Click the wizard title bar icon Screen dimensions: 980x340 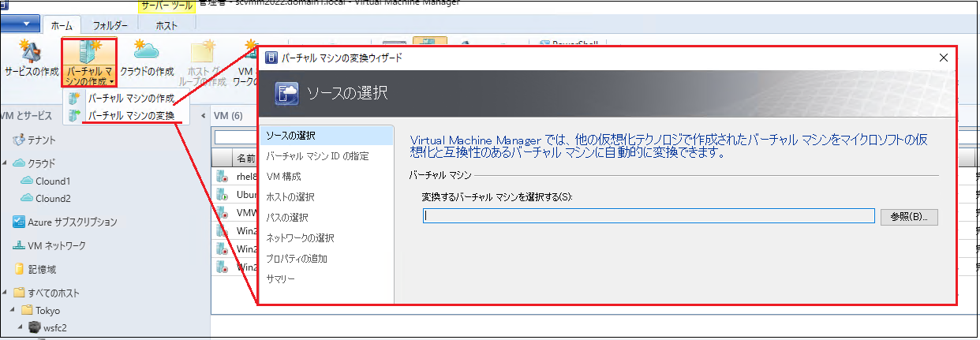point(271,58)
